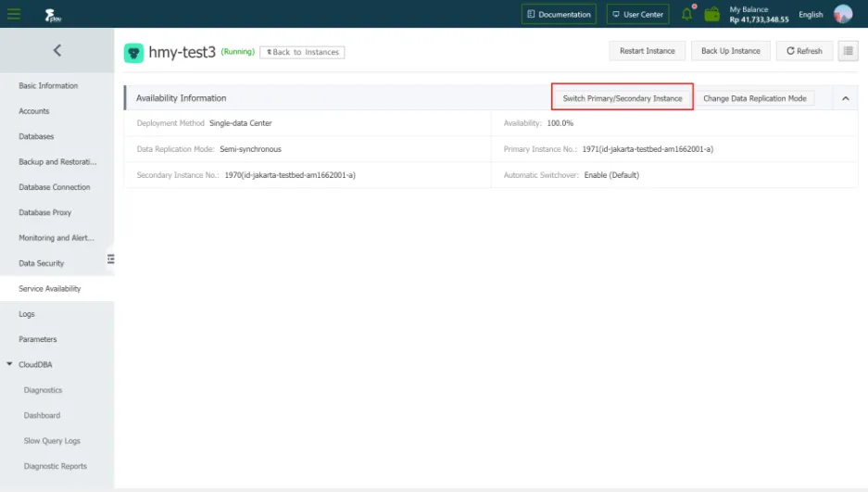Open Basic Information in sidebar
The height and width of the screenshot is (492, 868).
click(48, 86)
